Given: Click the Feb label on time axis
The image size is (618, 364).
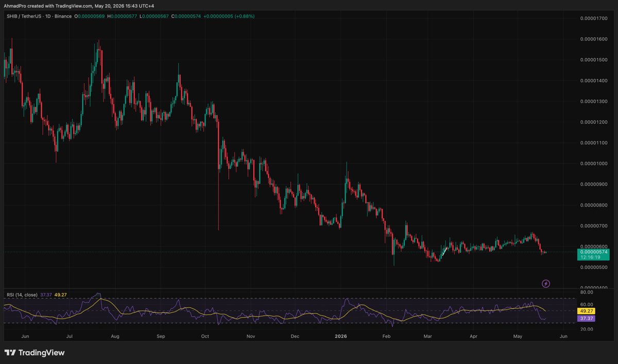Looking at the screenshot, I should click(x=386, y=336).
